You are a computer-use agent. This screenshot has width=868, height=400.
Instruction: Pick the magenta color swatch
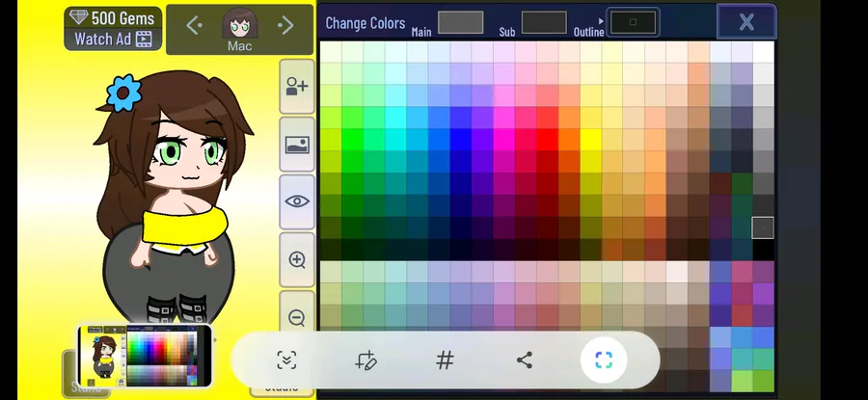tap(503, 140)
